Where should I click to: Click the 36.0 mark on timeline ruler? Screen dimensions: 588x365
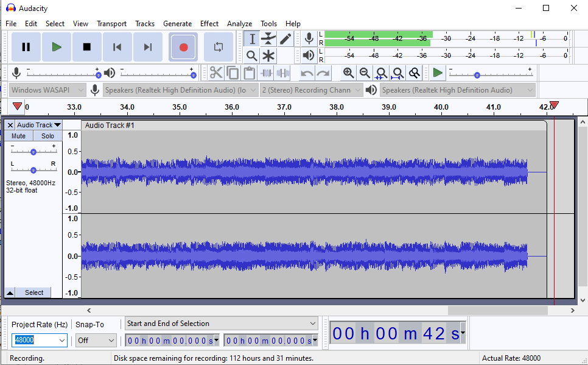tap(232, 107)
